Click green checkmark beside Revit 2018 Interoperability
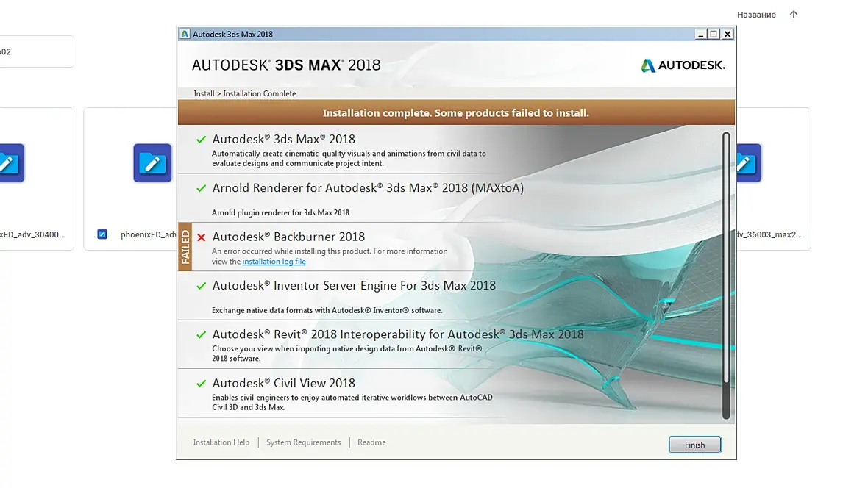Image resolution: width=868 pixels, height=488 pixels. click(x=201, y=334)
